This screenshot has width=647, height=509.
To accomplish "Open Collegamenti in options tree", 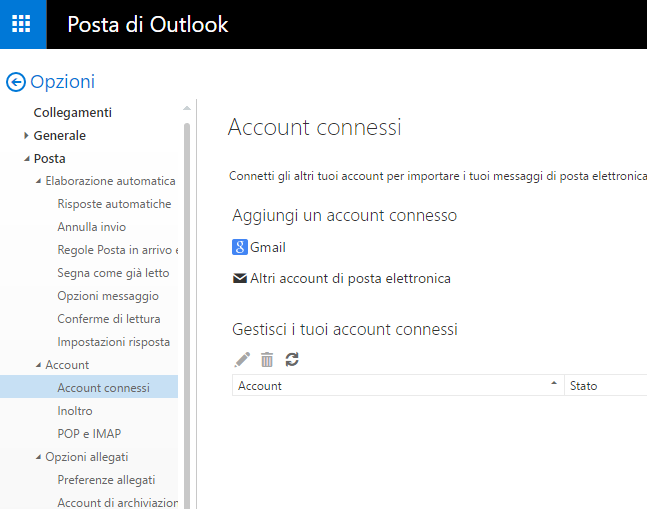I will (x=73, y=113).
